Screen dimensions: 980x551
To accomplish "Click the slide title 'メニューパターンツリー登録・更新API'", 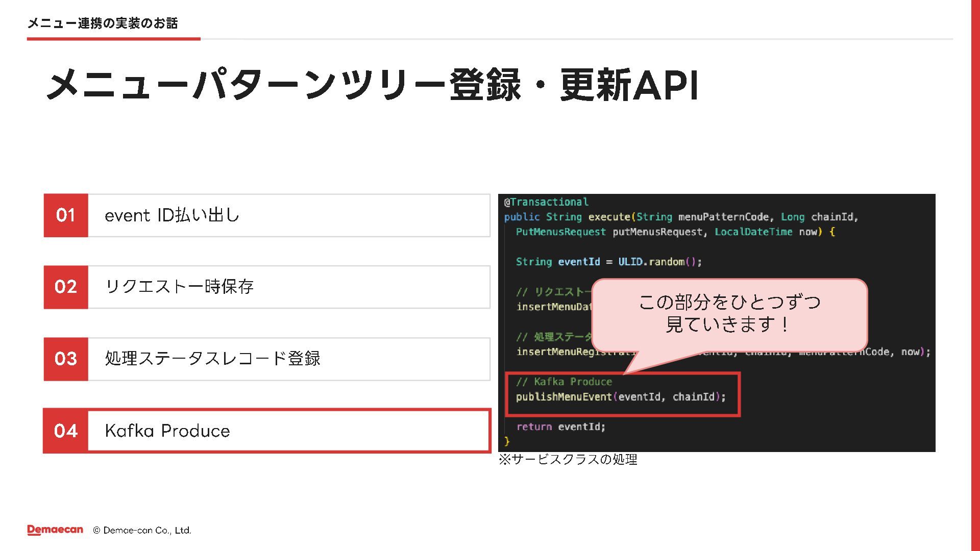I will pyautogui.click(x=372, y=85).
